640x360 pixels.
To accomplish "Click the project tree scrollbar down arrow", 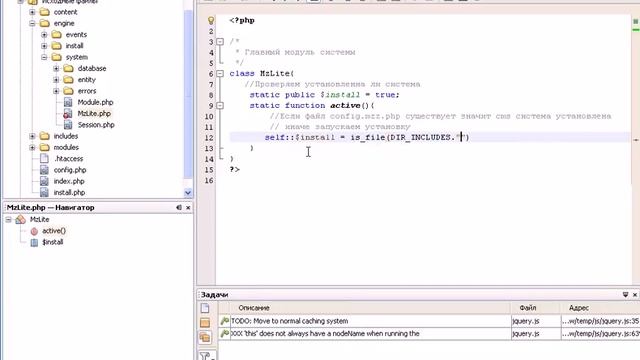I will (x=188, y=193).
